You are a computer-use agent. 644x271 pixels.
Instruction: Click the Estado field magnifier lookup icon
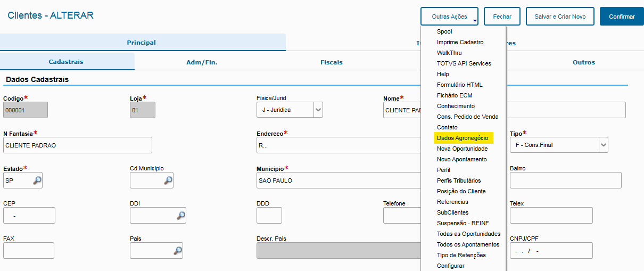click(x=37, y=180)
